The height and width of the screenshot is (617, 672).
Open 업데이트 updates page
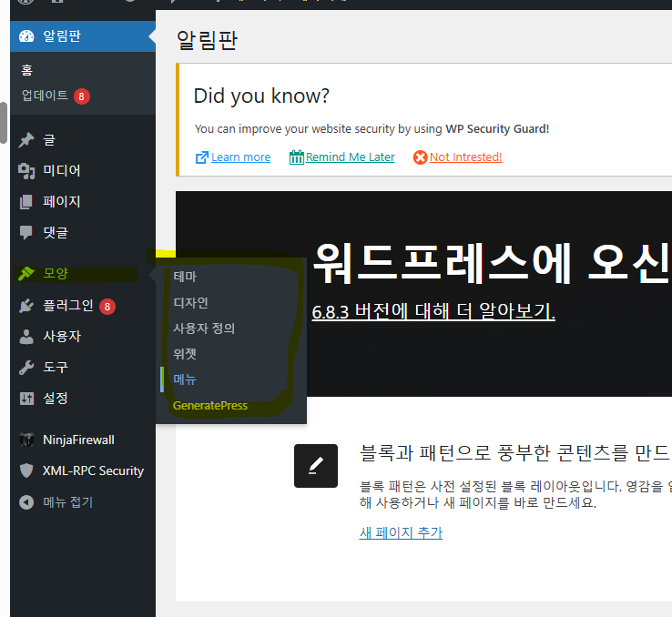pos(45,96)
